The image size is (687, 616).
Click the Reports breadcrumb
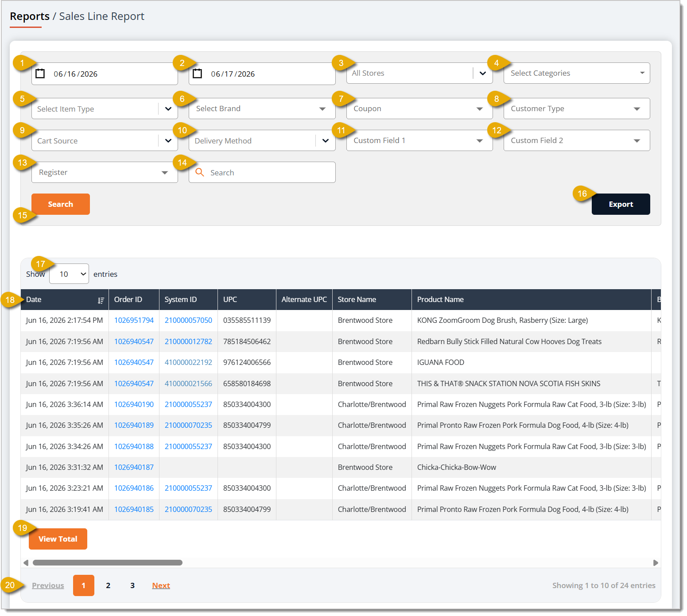pos(30,16)
